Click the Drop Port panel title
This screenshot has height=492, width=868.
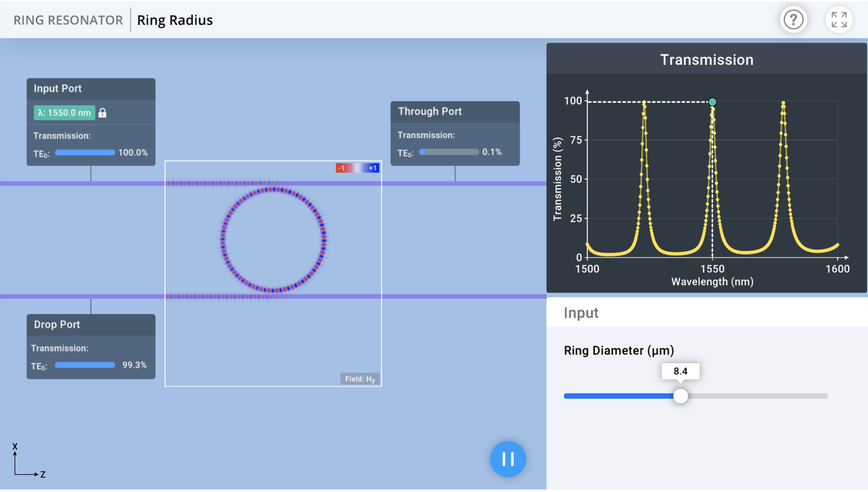click(56, 324)
